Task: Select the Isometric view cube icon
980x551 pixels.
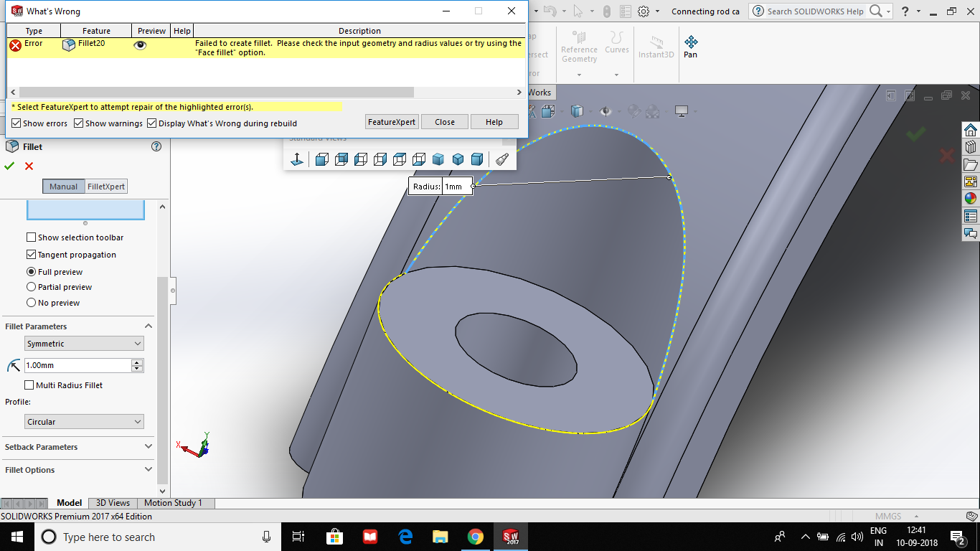Action: (438, 159)
